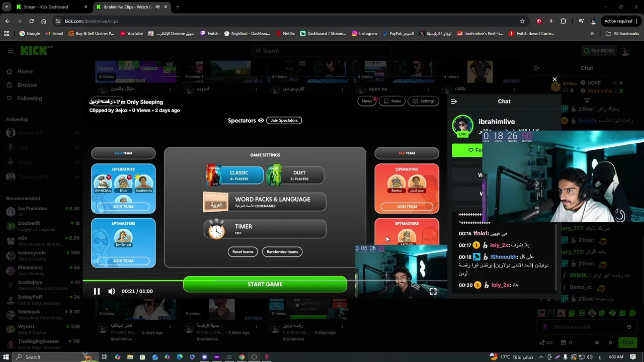Go to Home in Kick sidebar
The image size is (644, 362).
tap(20, 71)
